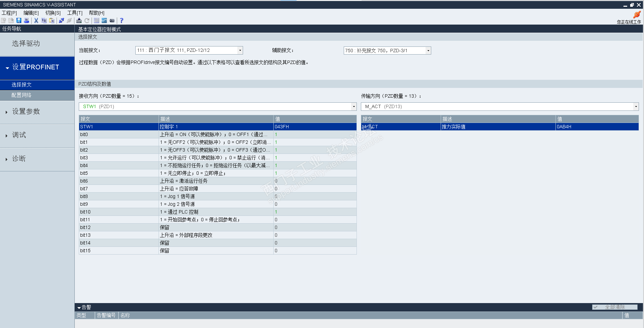Click the 类型 column header in alarms
The width and height of the screenshot is (644, 328).
(84, 315)
